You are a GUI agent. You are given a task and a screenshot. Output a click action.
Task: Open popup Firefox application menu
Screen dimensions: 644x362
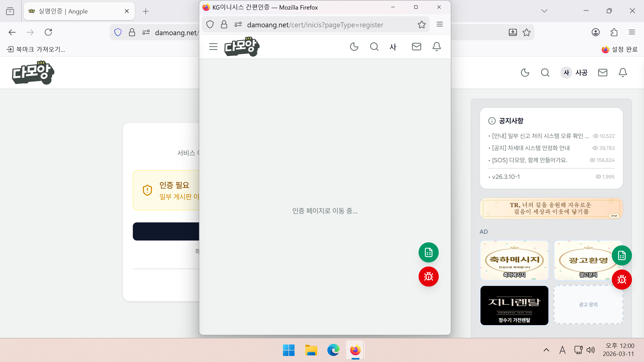[x=440, y=24]
